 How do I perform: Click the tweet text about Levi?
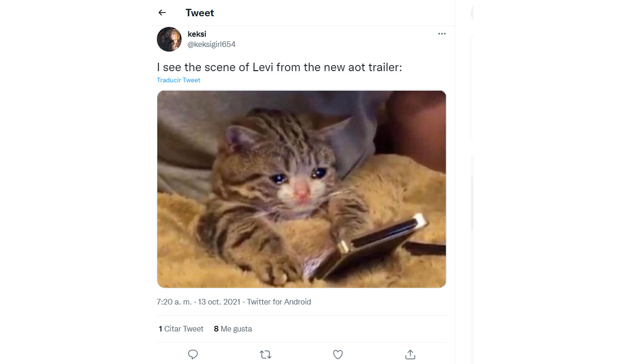[279, 67]
